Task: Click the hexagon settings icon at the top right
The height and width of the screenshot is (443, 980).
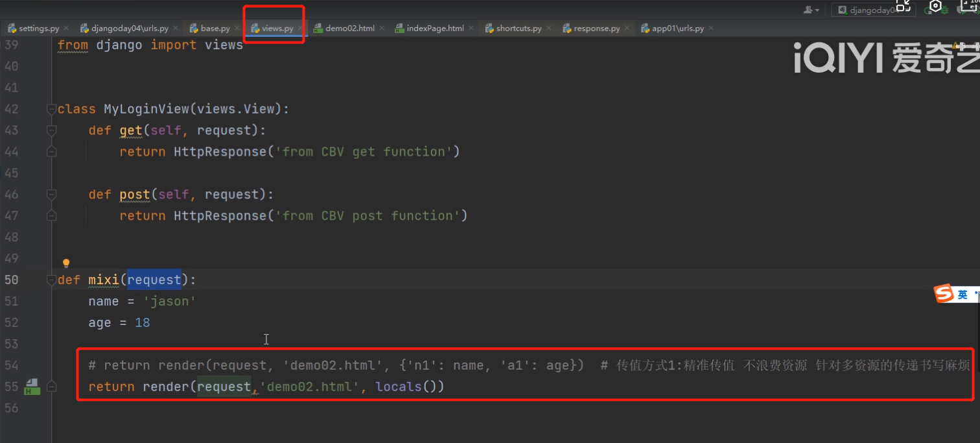Action: point(935,6)
